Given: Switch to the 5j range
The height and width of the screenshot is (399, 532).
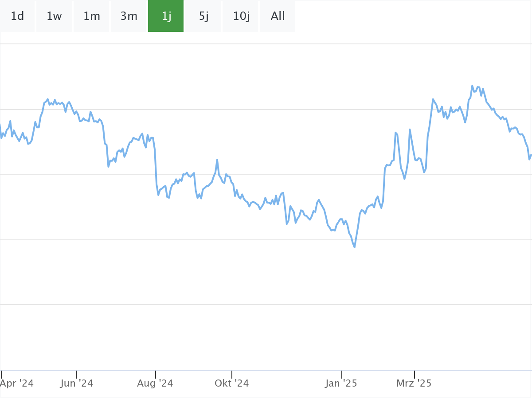Looking at the screenshot, I should [x=203, y=16].
